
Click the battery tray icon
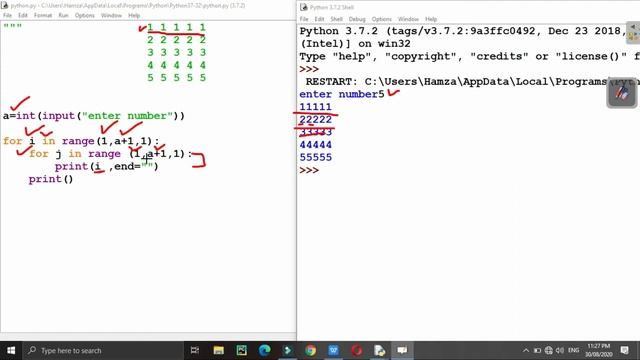pos(537,350)
